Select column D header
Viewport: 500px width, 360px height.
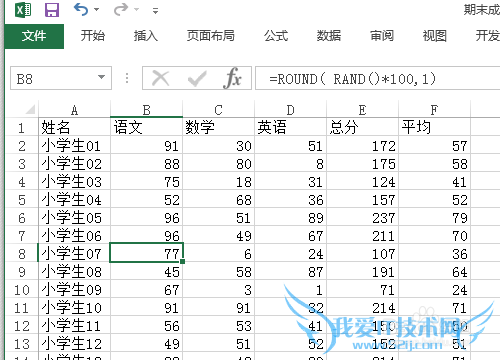coord(290,110)
